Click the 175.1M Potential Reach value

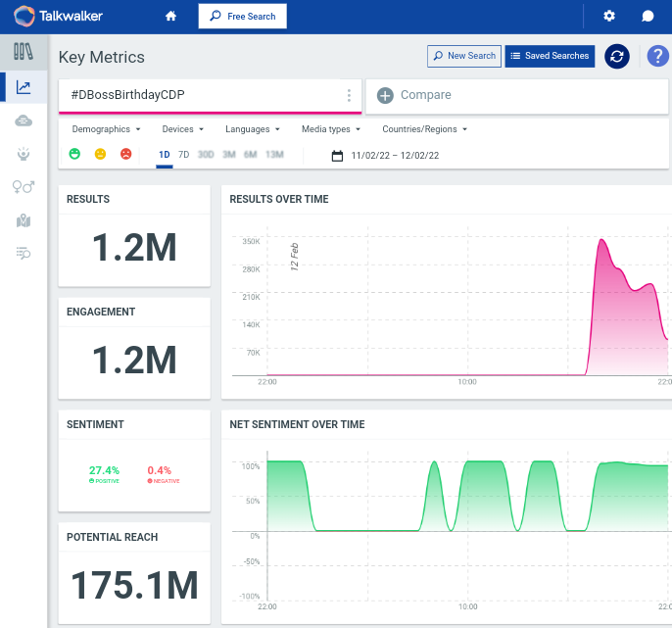click(x=134, y=585)
